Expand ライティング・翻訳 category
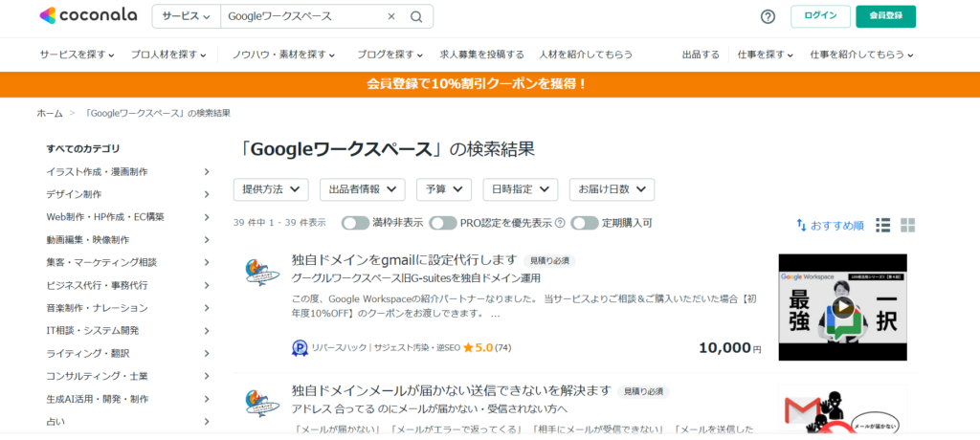The image size is (980, 440). tap(128, 354)
